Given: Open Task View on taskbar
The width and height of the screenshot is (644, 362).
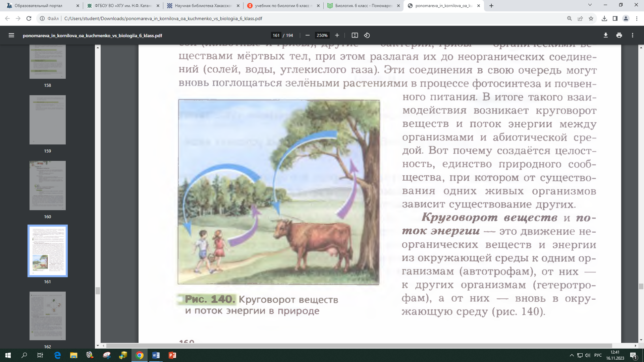Looking at the screenshot, I should [40, 355].
